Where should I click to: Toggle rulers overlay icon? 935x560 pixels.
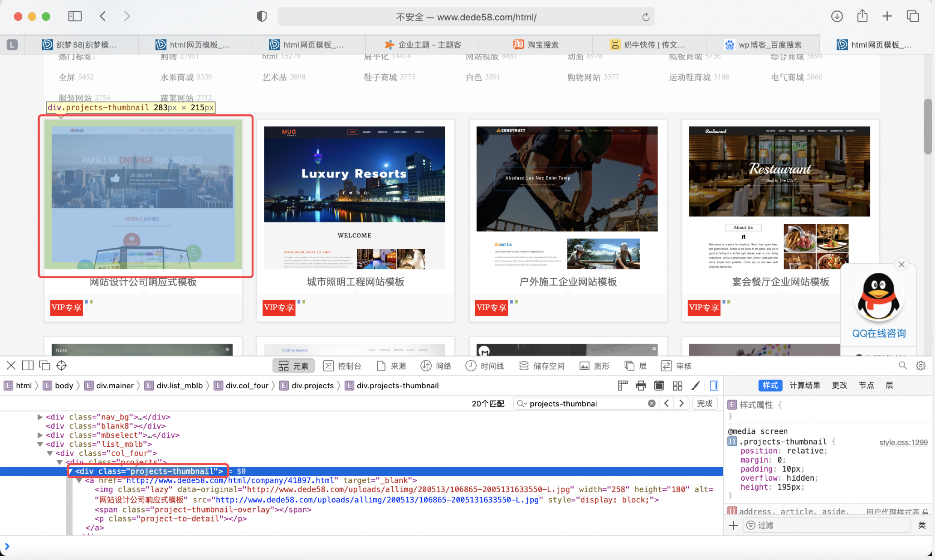(623, 386)
